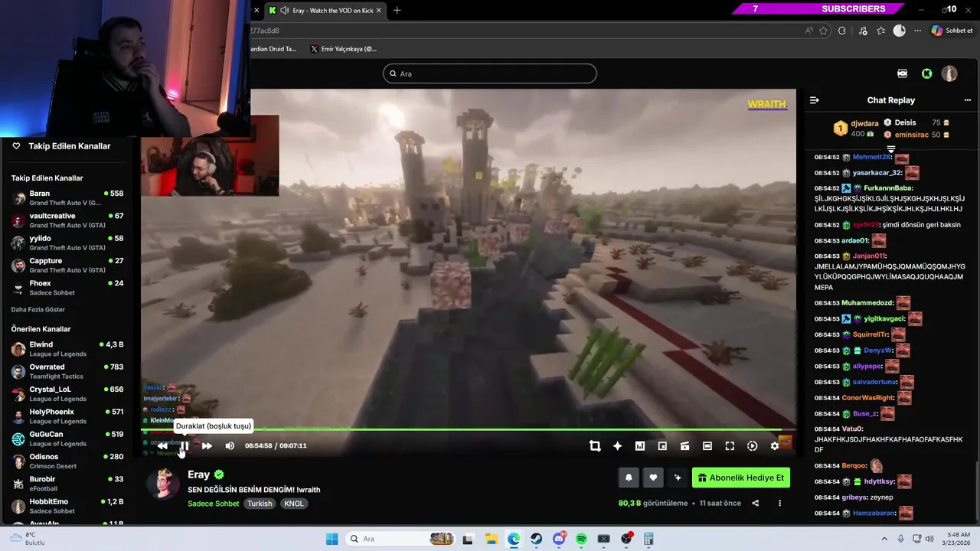The width and height of the screenshot is (980, 551).
Task: Mute the video player volume
Action: [230, 445]
